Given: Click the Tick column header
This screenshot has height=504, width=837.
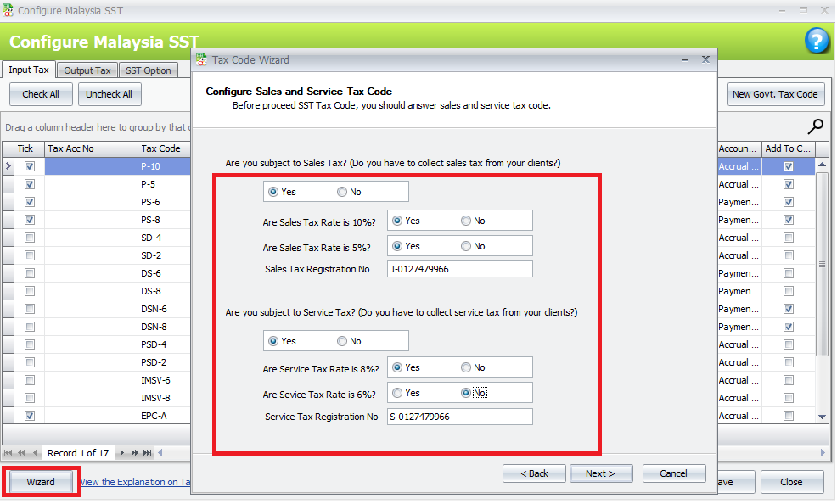Looking at the screenshot, I should [x=30, y=148].
